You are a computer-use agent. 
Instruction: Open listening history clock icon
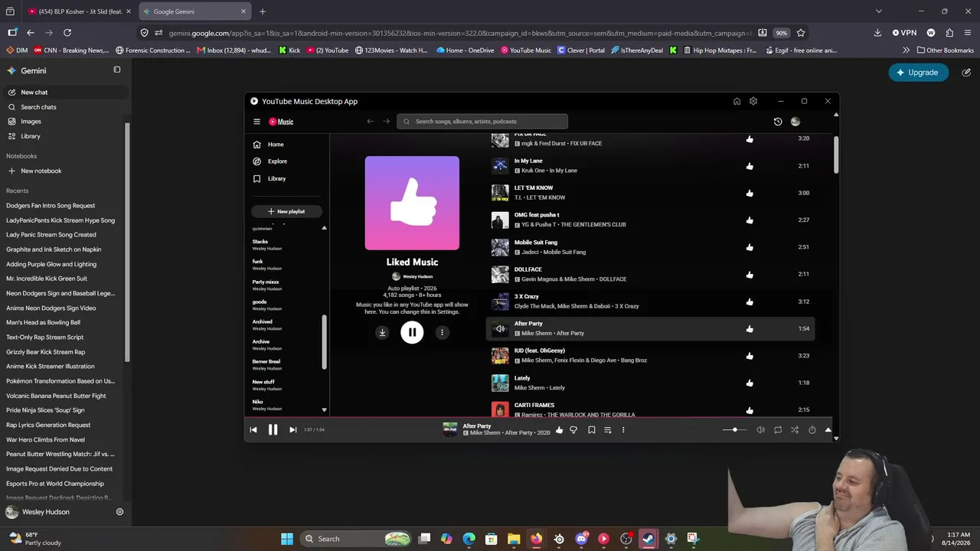pos(778,122)
